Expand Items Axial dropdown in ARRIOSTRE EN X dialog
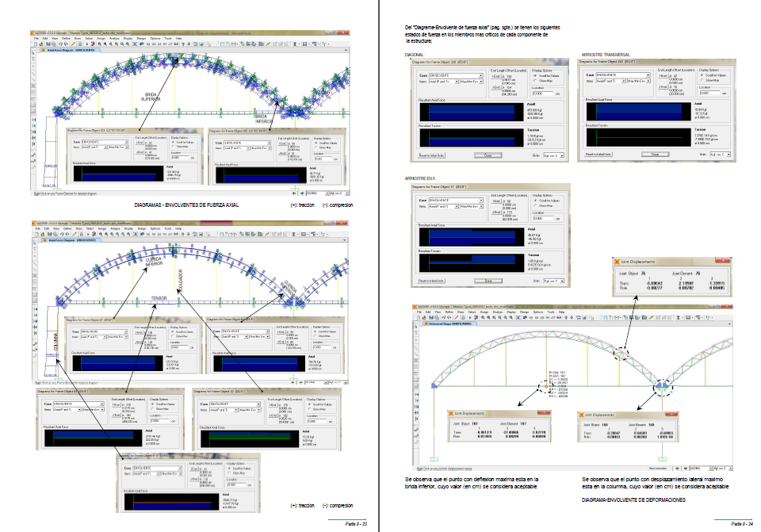Screen dimensions: 761x532 (456, 205)
